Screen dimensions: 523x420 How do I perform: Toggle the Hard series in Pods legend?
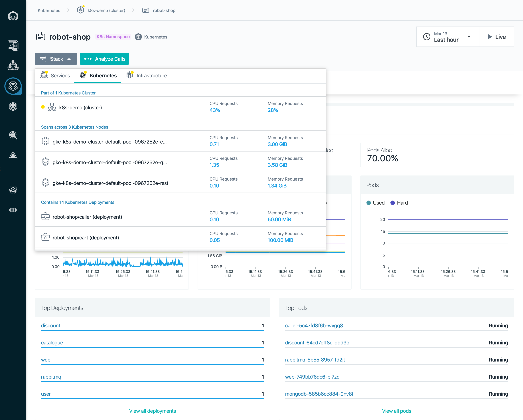click(399, 203)
